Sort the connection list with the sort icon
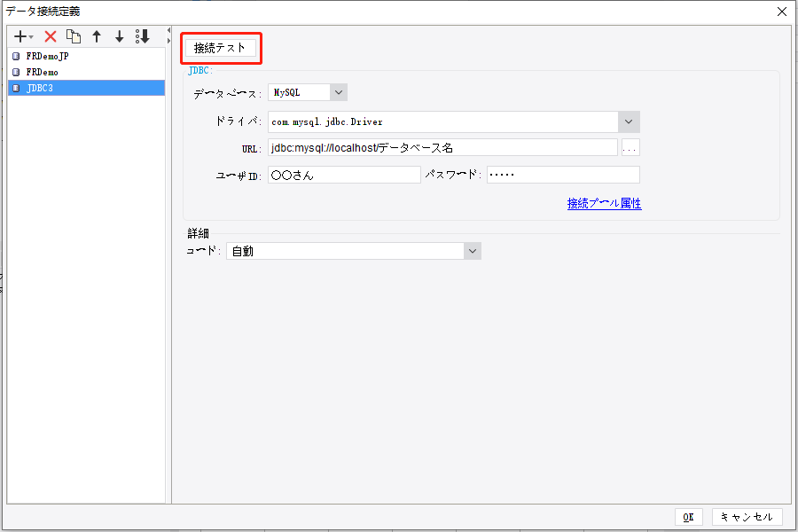Image resolution: width=798 pixels, height=532 pixels. click(142, 36)
